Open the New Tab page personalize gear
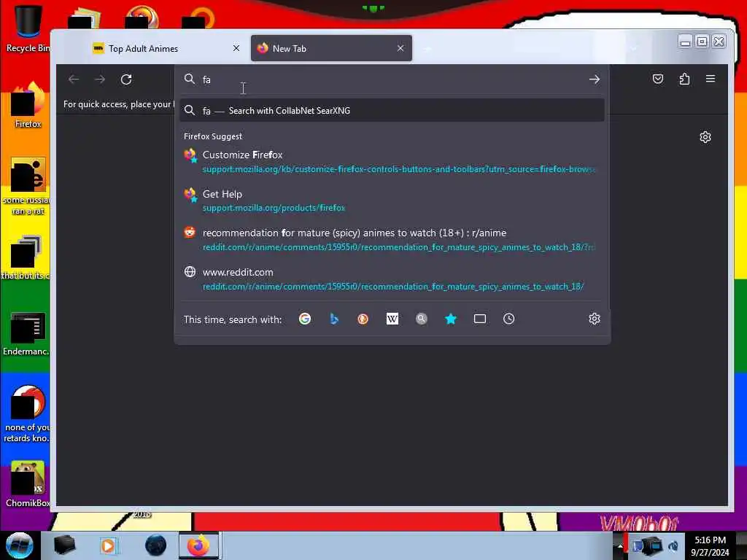The height and width of the screenshot is (560, 747). [705, 137]
